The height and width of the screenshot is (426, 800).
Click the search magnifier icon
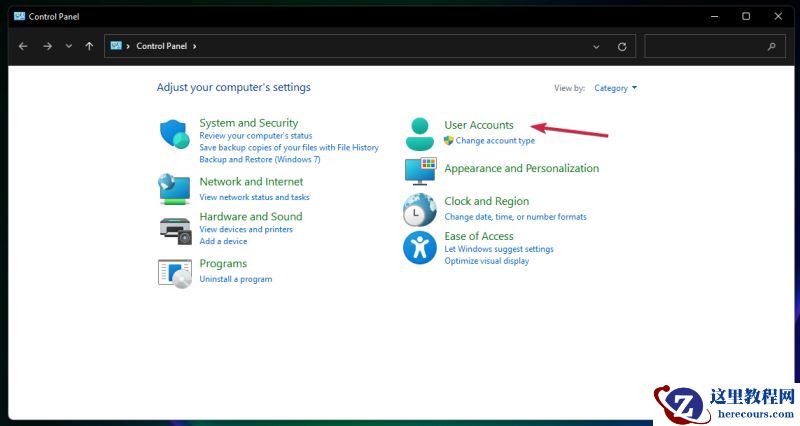coord(771,46)
